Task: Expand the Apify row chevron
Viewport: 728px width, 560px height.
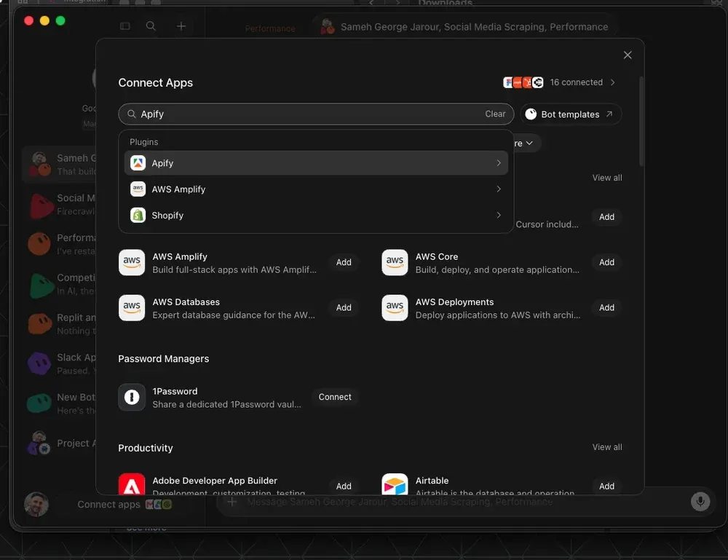Action: coord(499,163)
